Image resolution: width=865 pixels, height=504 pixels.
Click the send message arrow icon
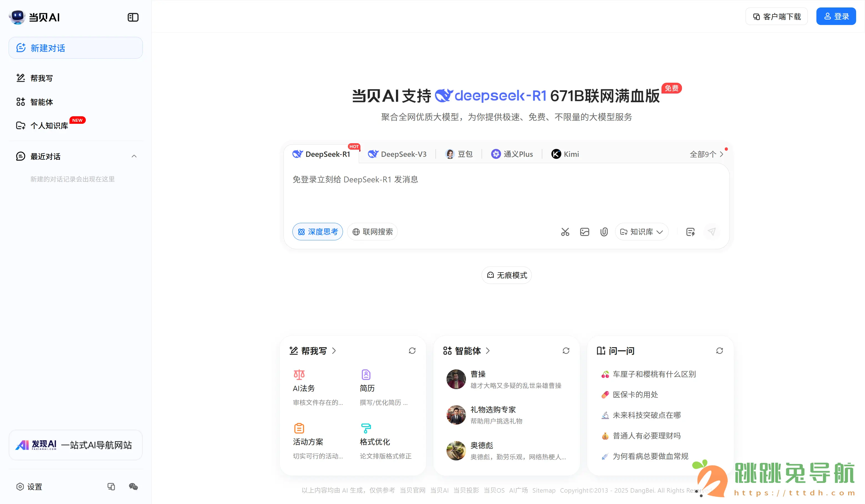coord(711,232)
